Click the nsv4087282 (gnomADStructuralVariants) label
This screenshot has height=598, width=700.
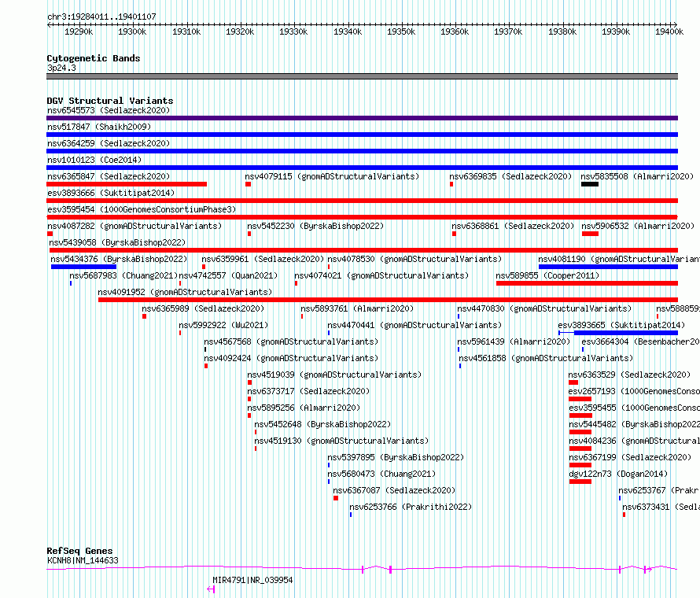pyautogui.click(x=134, y=226)
